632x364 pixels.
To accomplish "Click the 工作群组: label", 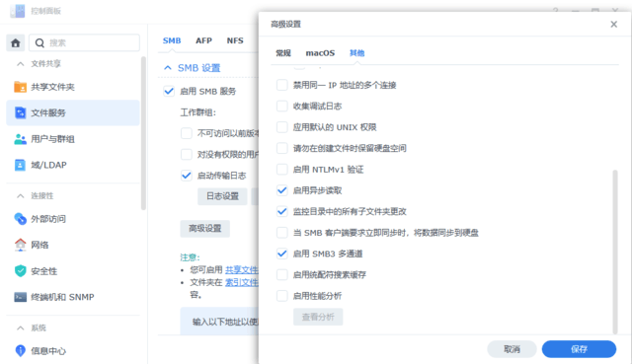I will (x=197, y=112).
